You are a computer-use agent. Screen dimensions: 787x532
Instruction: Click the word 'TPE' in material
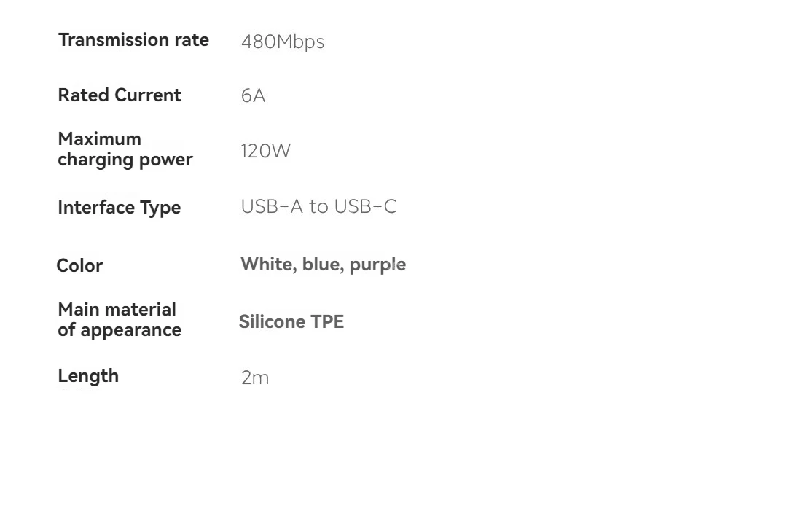tap(327, 321)
